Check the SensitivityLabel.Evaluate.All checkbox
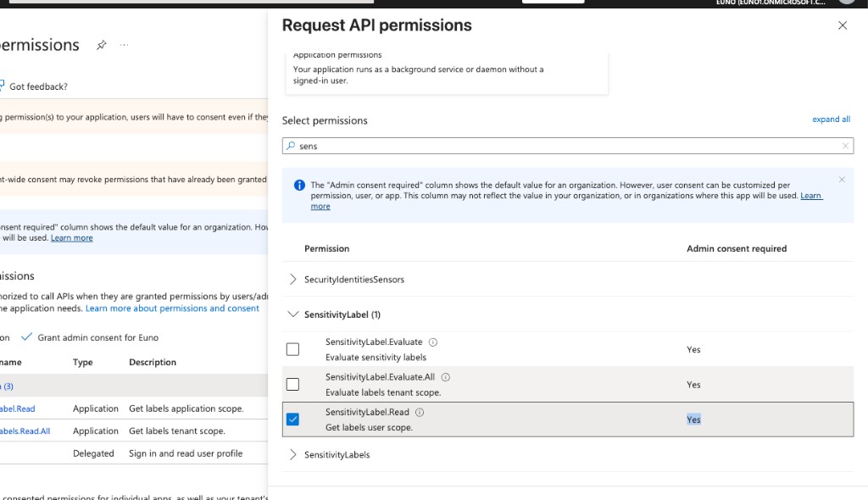The height and width of the screenshot is (500, 868). click(292, 384)
